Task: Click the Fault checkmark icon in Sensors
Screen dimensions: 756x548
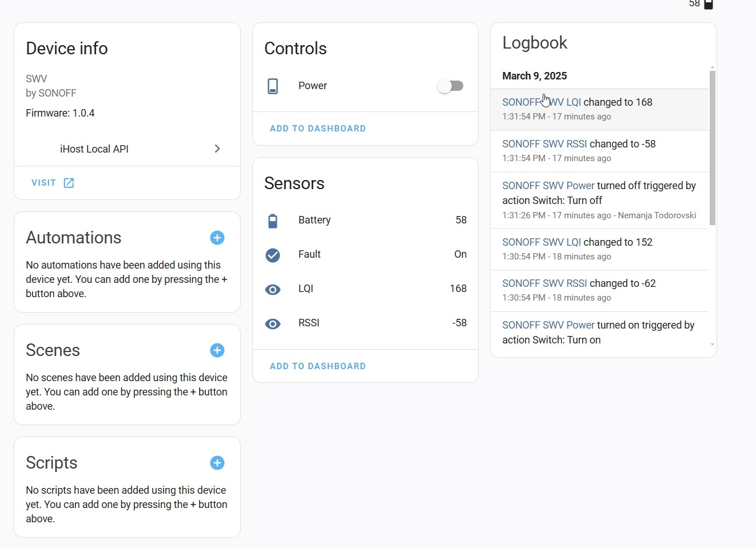Action: pos(273,255)
